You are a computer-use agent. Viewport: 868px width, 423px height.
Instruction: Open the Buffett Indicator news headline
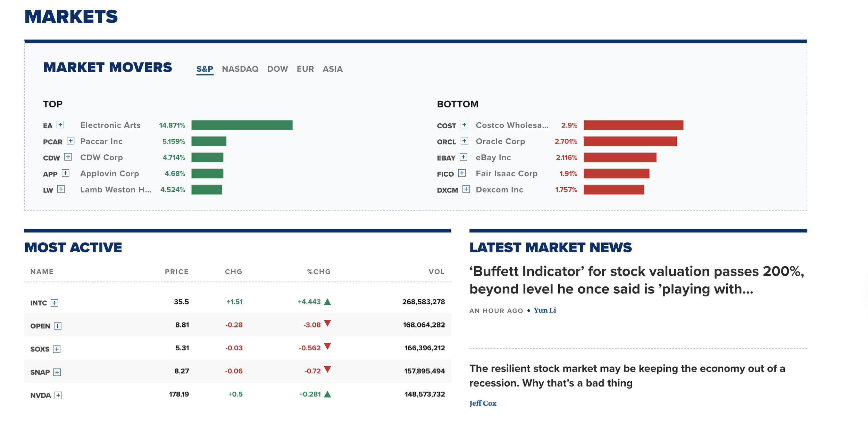coord(636,280)
